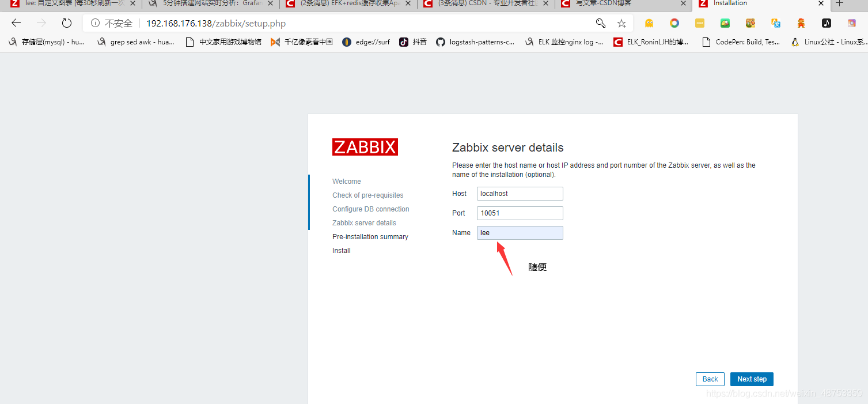Click the address bar URL
This screenshot has height=404, width=868.
click(216, 24)
